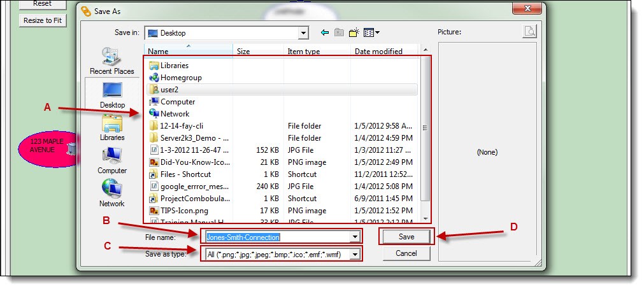Screen dimensions: 644x289
Task: Select the TIPS-Icon.png file
Action: coord(184,210)
